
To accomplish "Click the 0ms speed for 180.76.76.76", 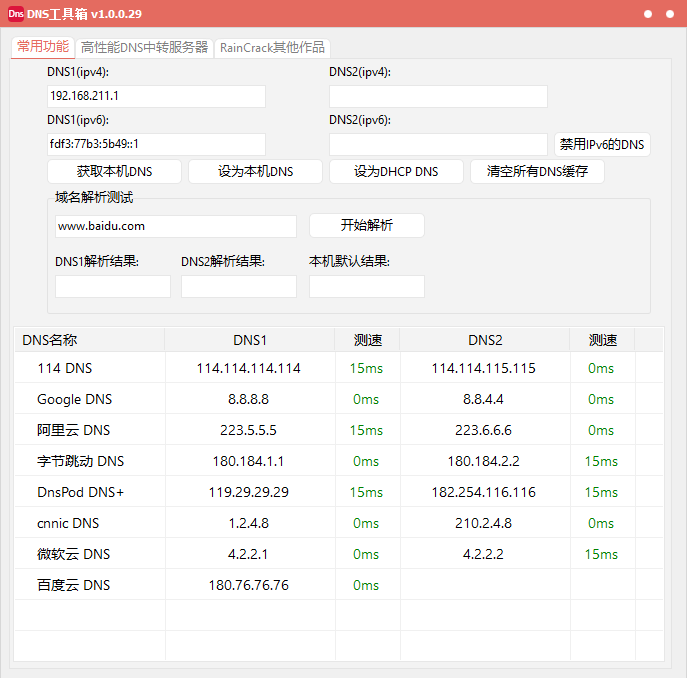I will pyautogui.click(x=366, y=585).
